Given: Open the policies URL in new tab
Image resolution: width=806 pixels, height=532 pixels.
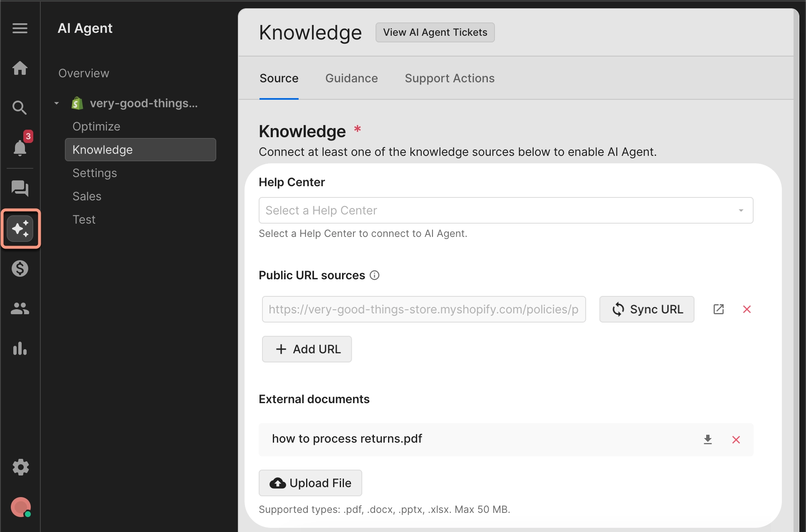Looking at the screenshot, I should (719, 309).
